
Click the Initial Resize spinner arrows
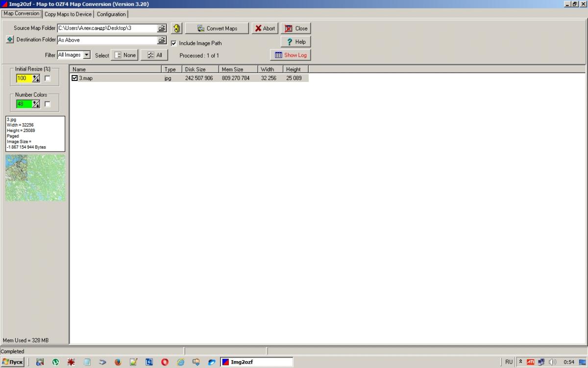36,79
